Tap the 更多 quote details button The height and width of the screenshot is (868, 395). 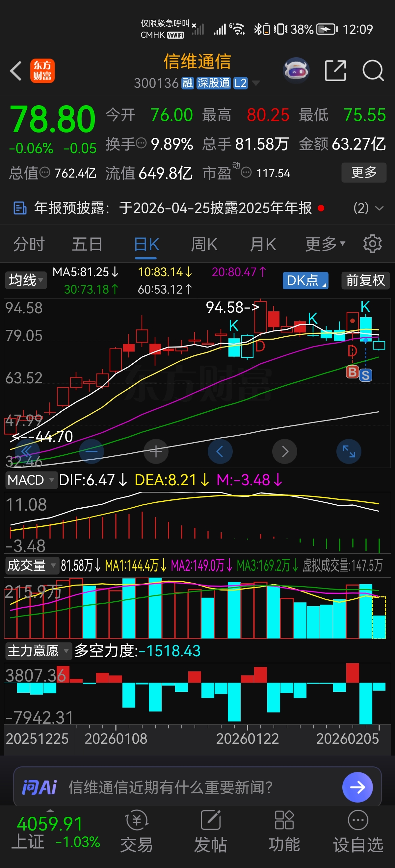(364, 173)
